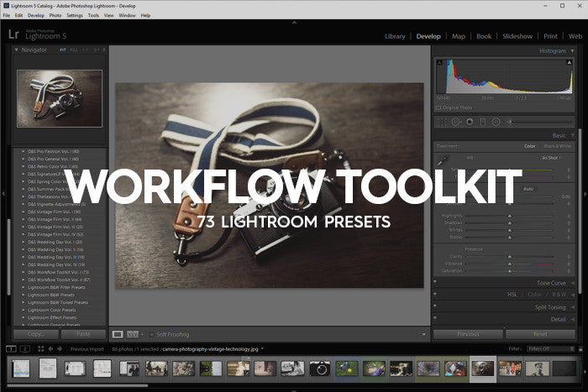Toggle the filter lock switch

(x=580, y=349)
